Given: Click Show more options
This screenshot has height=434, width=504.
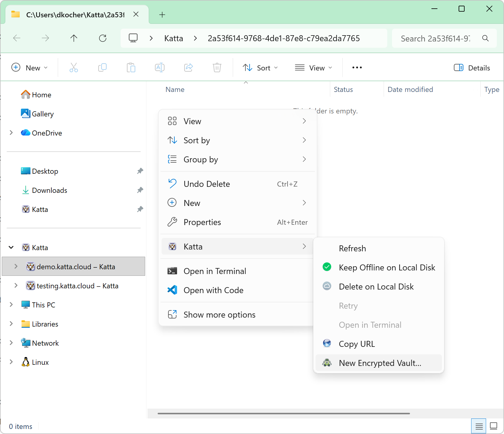Looking at the screenshot, I should (x=237, y=315).
